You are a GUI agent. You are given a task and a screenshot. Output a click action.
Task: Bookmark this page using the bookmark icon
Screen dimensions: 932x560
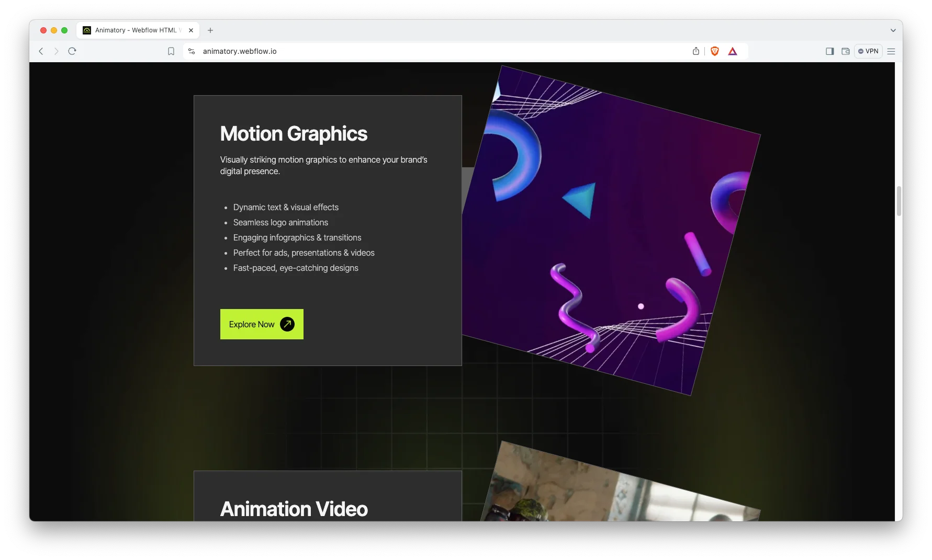tap(171, 51)
